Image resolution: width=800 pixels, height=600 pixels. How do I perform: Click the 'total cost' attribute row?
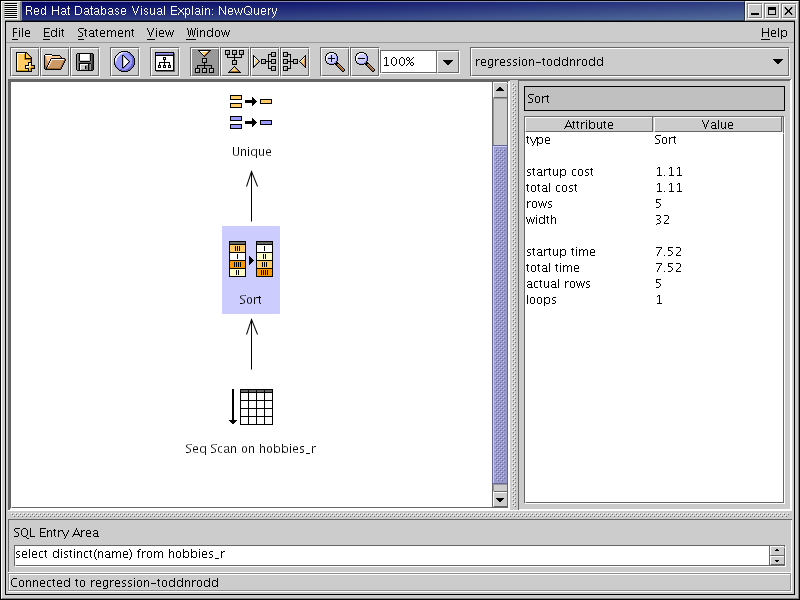coord(654,188)
